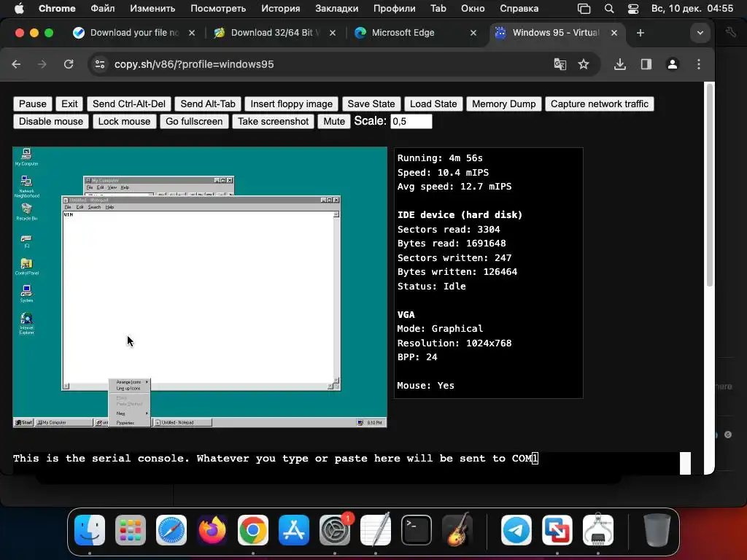The height and width of the screenshot is (560, 747).
Task: Click the Exit emulator button
Action: coord(69,104)
